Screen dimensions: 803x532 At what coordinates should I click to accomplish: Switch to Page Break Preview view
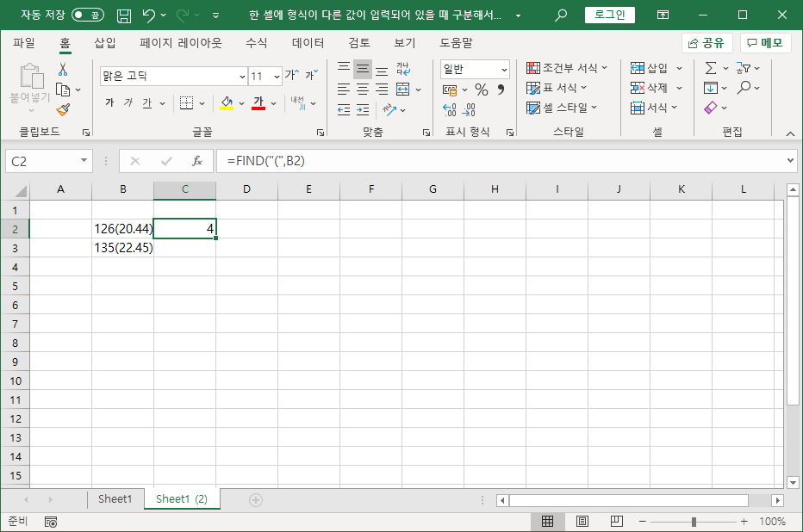pos(617,522)
